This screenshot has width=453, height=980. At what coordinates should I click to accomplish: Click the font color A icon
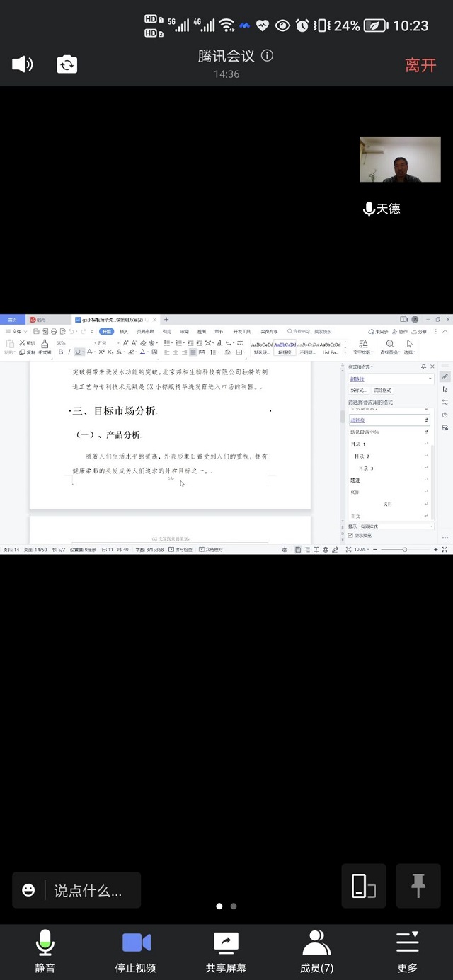[x=143, y=352]
